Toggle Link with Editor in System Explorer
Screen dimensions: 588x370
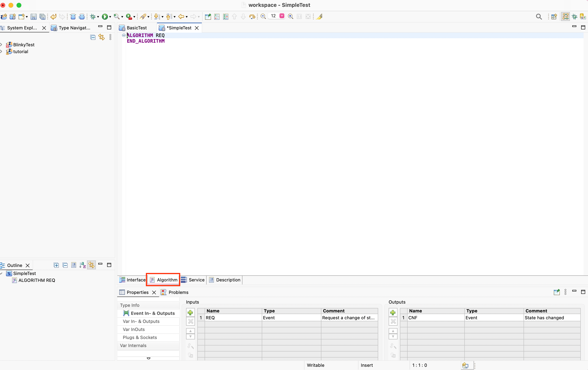[x=101, y=37]
